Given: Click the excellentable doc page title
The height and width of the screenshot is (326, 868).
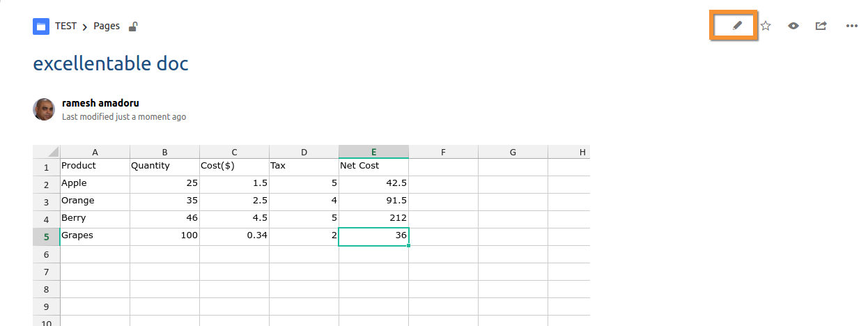Looking at the screenshot, I should pos(111,64).
